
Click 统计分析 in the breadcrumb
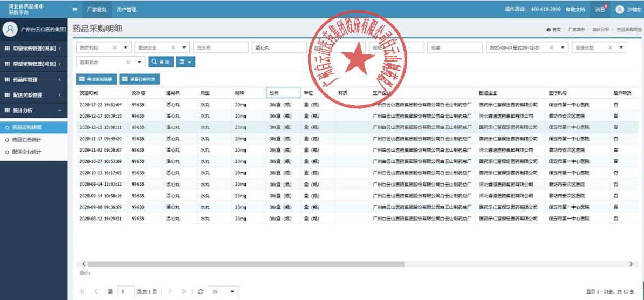pyautogui.click(x=600, y=30)
